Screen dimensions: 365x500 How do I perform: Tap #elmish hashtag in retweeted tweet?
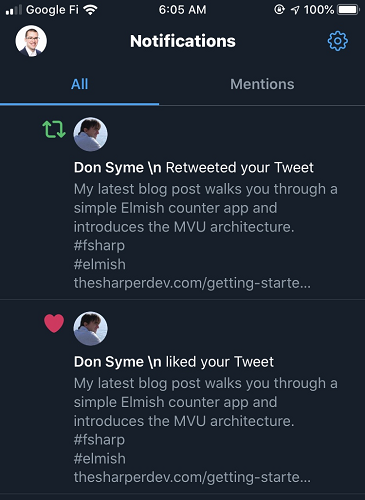[x=100, y=264]
